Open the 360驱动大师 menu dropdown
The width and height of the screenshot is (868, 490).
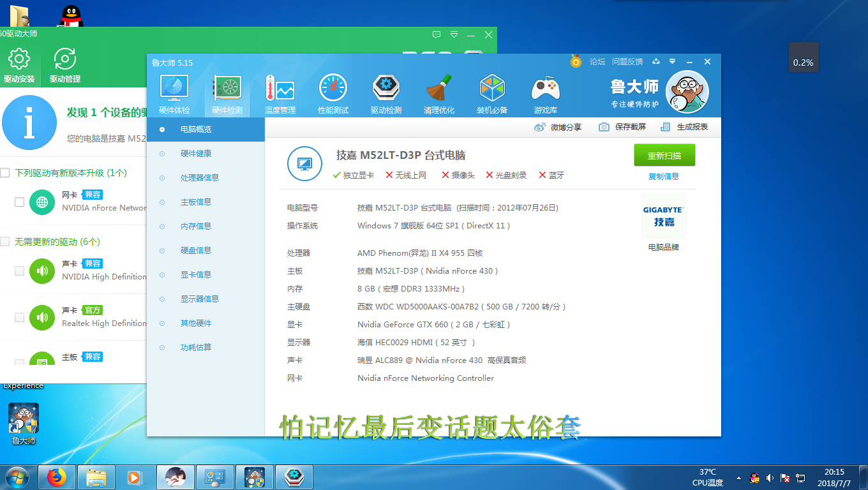(454, 34)
